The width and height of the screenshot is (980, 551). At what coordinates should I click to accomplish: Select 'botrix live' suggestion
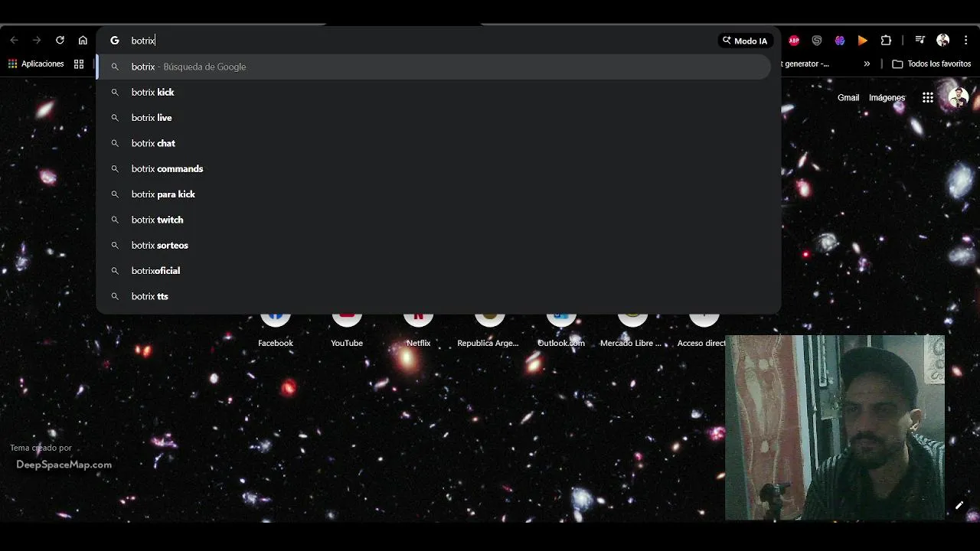pyautogui.click(x=433, y=118)
